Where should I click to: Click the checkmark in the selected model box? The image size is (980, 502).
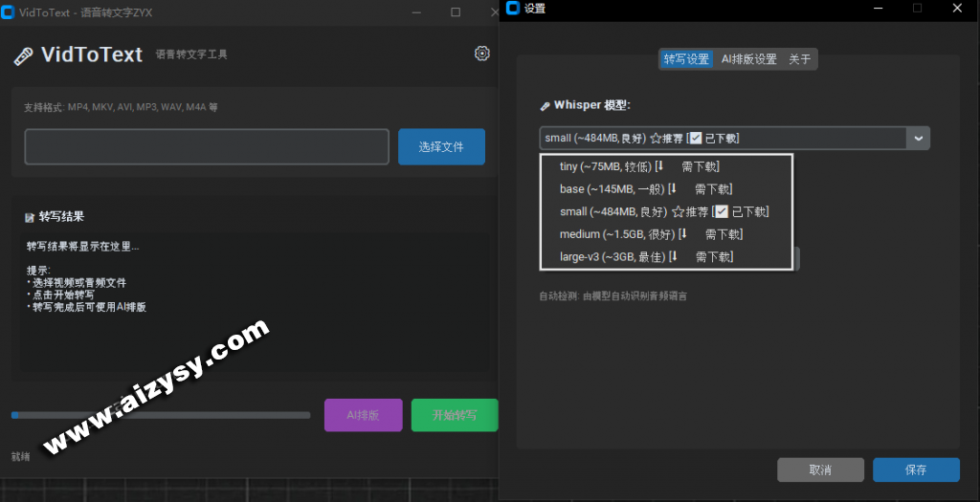pos(695,139)
